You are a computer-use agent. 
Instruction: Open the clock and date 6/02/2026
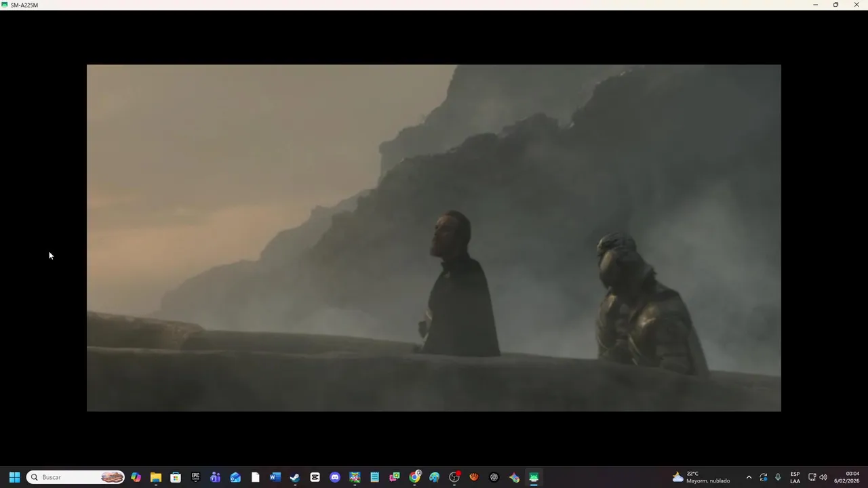pyautogui.click(x=846, y=477)
